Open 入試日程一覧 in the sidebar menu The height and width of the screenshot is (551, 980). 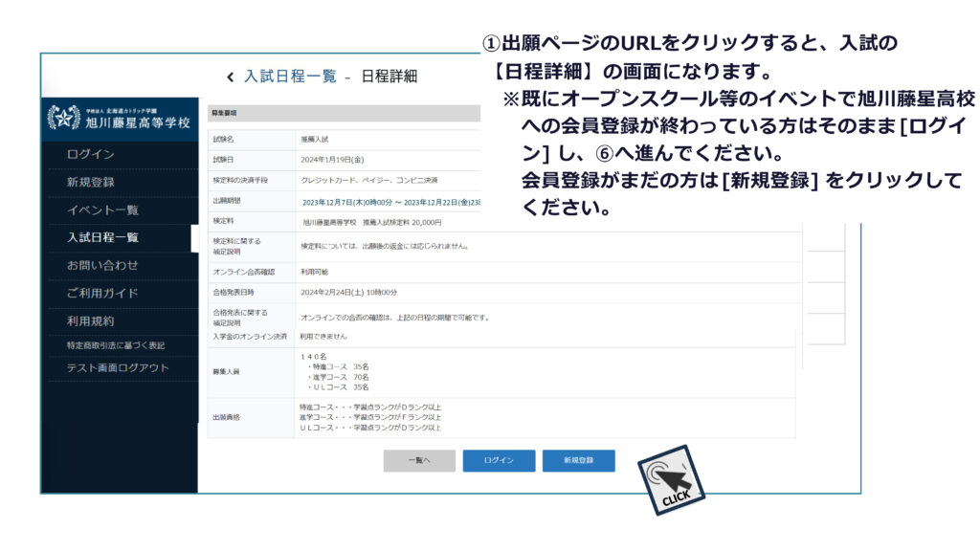[102, 237]
